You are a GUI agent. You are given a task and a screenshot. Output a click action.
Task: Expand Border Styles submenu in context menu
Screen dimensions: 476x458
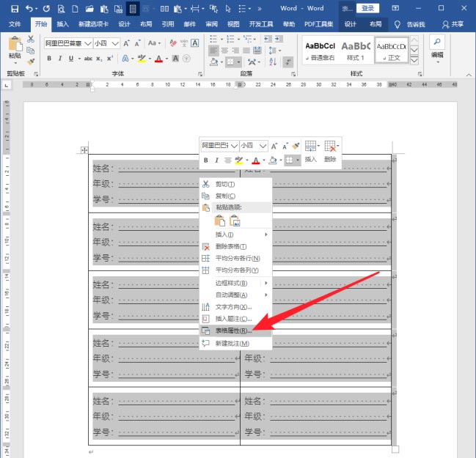tap(235, 283)
